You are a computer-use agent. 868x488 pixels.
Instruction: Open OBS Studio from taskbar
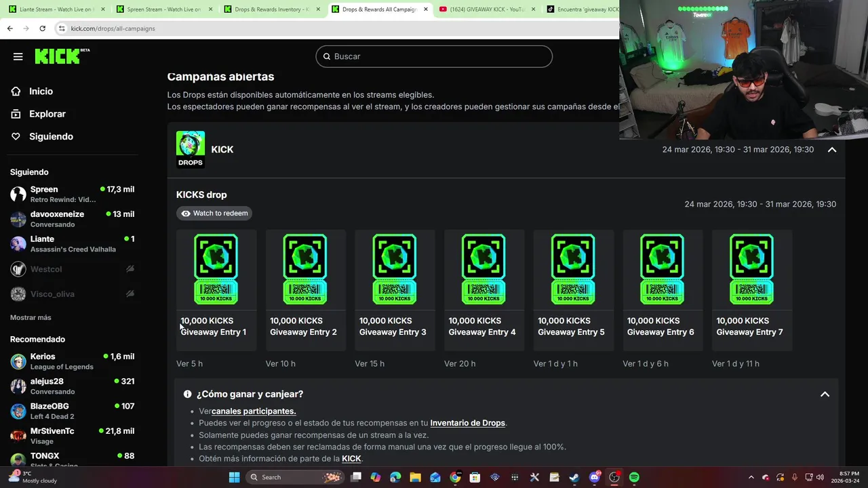614,477
